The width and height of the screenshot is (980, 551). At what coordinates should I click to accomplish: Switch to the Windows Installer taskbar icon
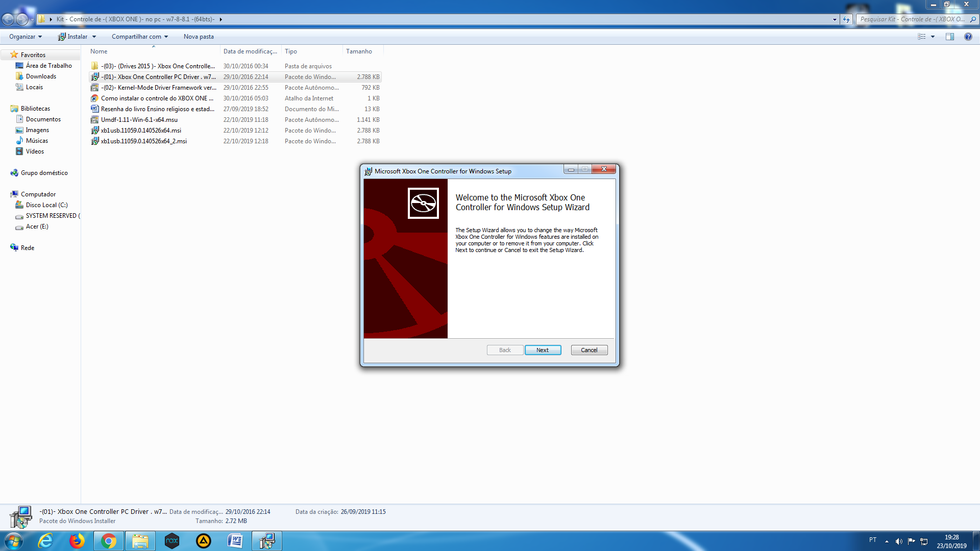pyautogui.click(x=267, y=541)
